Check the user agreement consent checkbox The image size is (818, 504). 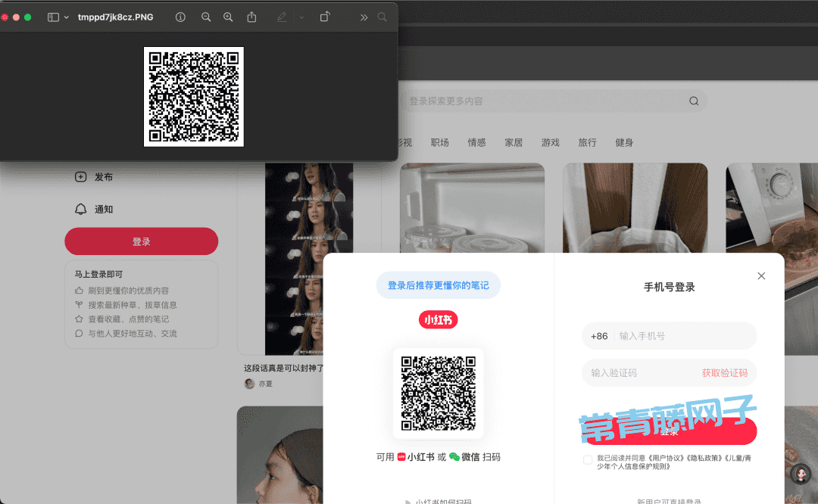(588, 460)
